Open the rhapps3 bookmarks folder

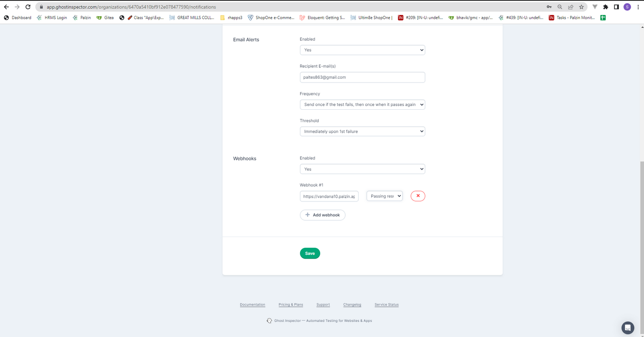(x=231, y=18)
